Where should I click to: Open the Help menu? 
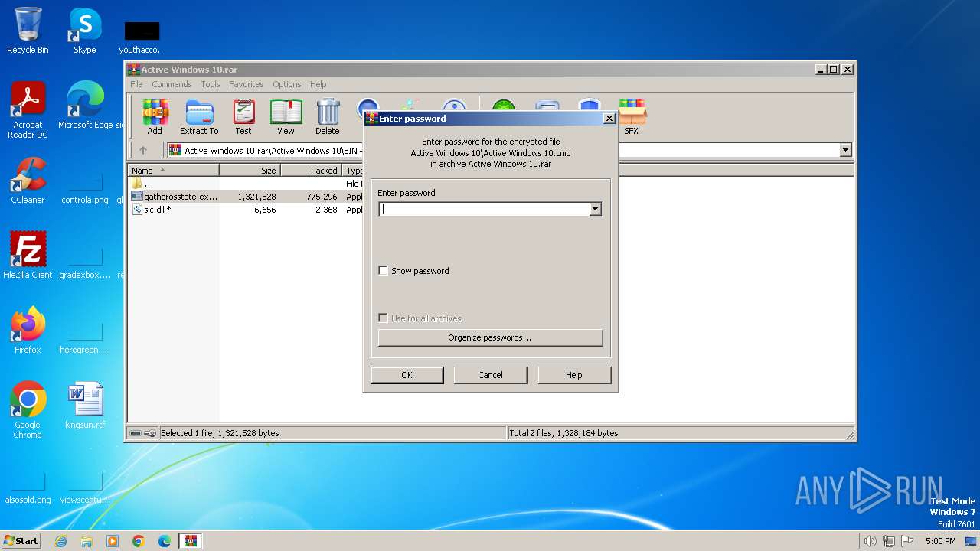click(318, 84)
